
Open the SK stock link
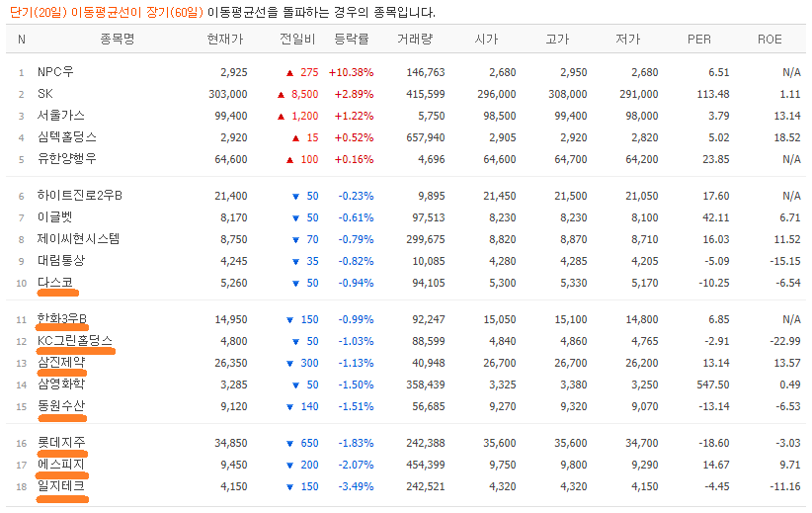(45, 94)
